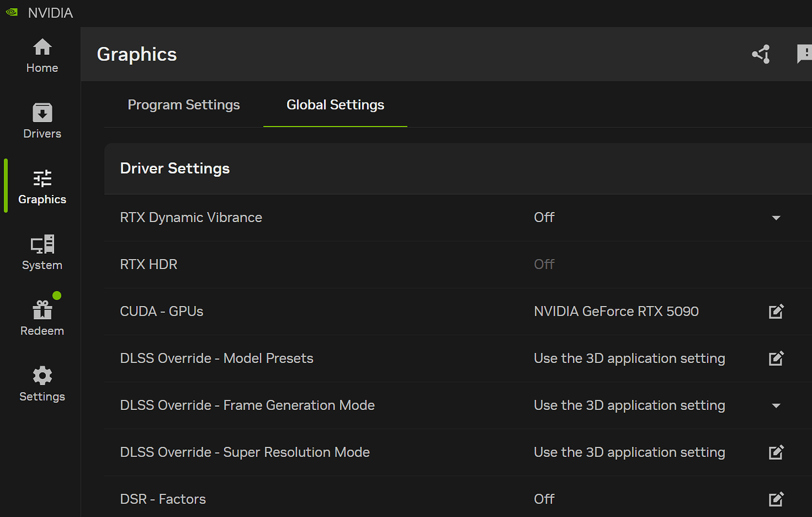Click DLSS Override - Frame Generation Mode label

click(x=247, y=405)
